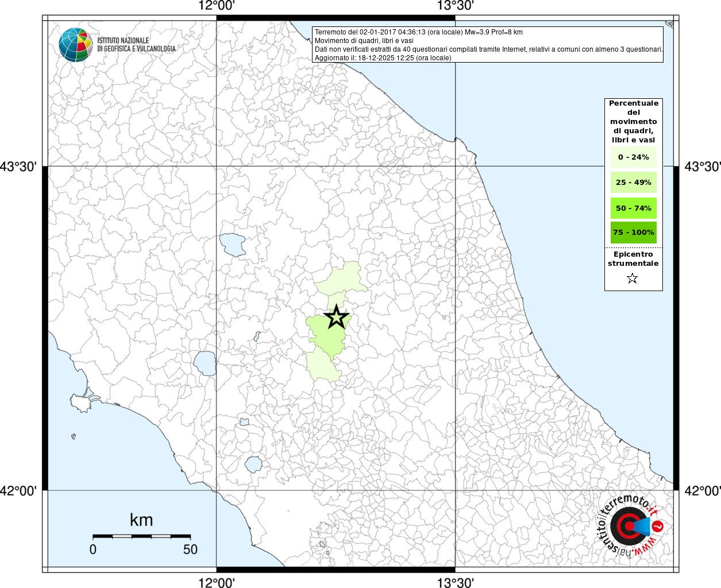Click the left 42°00' latitude label

click(x=18, y=491)
